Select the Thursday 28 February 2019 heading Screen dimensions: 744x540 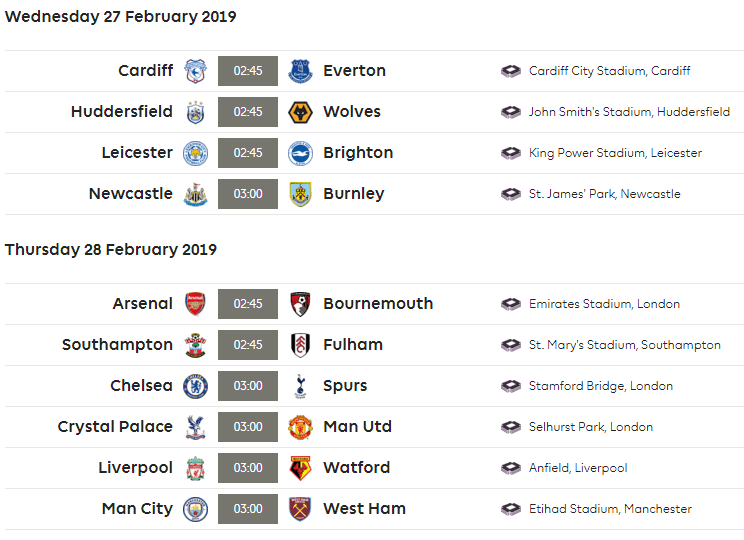pyautogui.click(x=111, y=250)
